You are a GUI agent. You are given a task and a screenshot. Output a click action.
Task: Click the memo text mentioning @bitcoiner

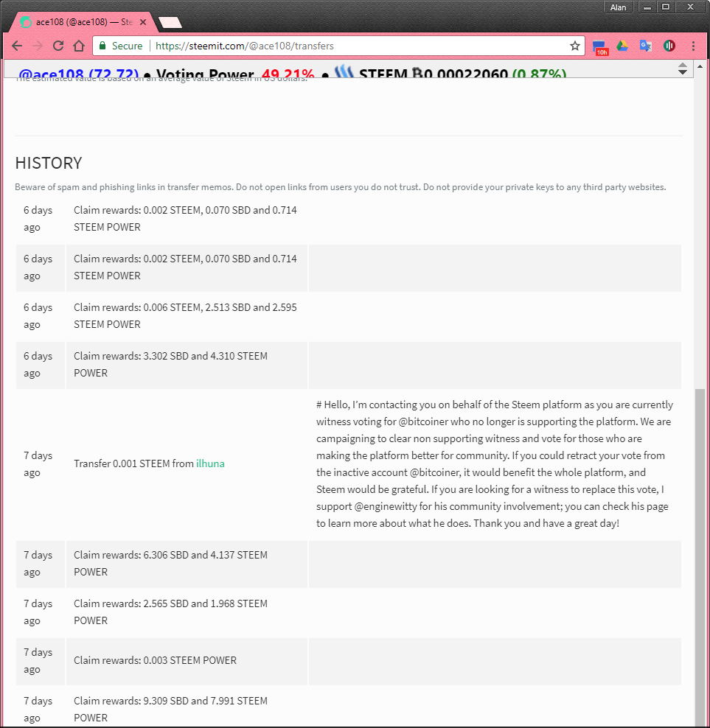495,463
